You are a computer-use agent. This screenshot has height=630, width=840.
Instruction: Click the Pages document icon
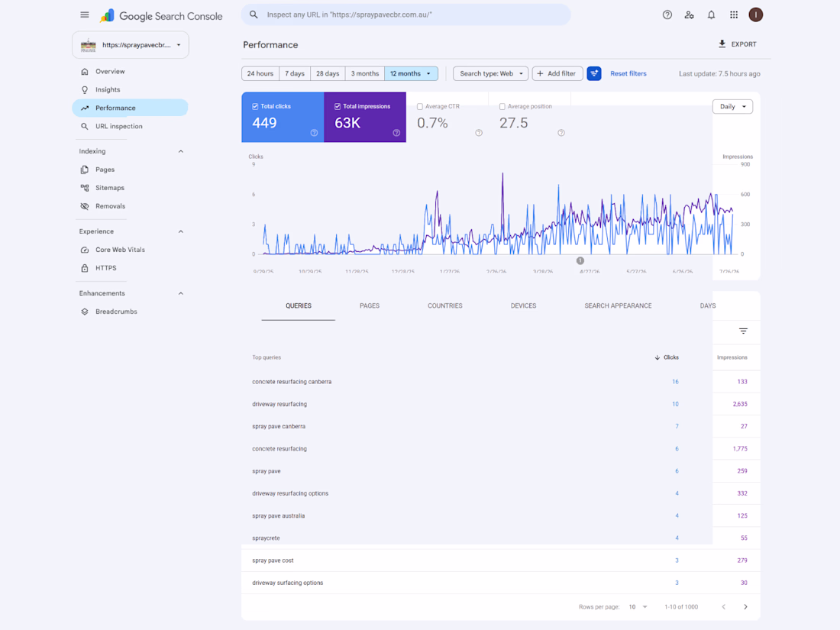click(x=85, y=170)
